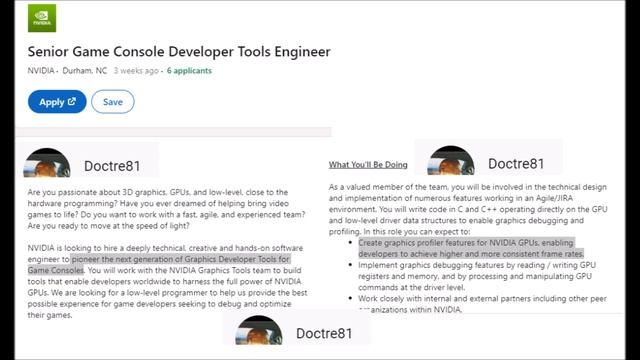640x360 pixels.
Task: Click the NVIDIA company name text
Action: click(x=41, y=71)
